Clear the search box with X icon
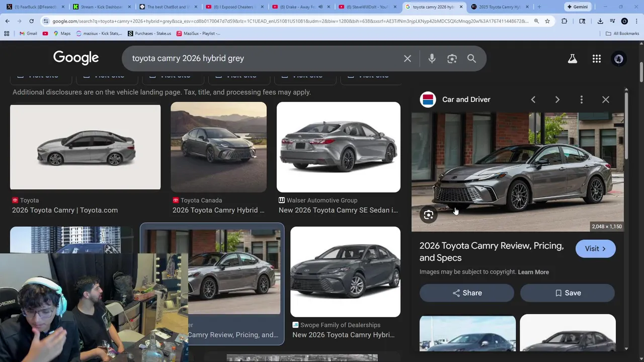 pos(408,58)
